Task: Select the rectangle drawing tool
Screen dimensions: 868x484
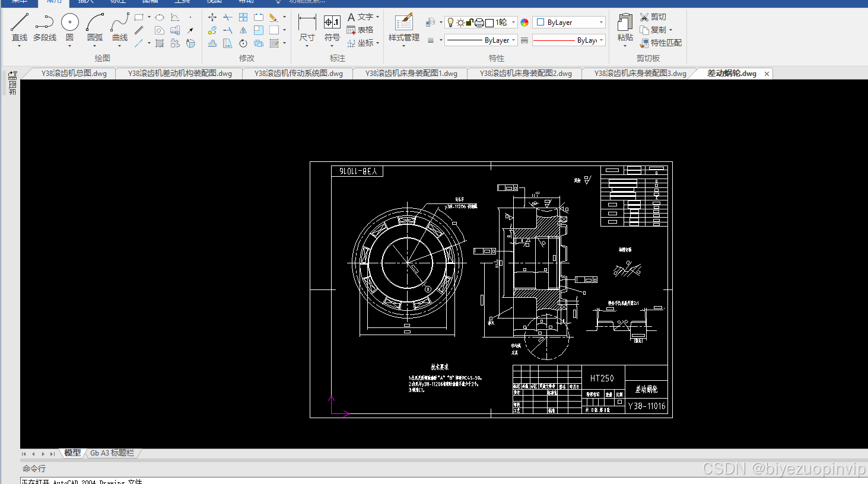Action: [139, 17]
